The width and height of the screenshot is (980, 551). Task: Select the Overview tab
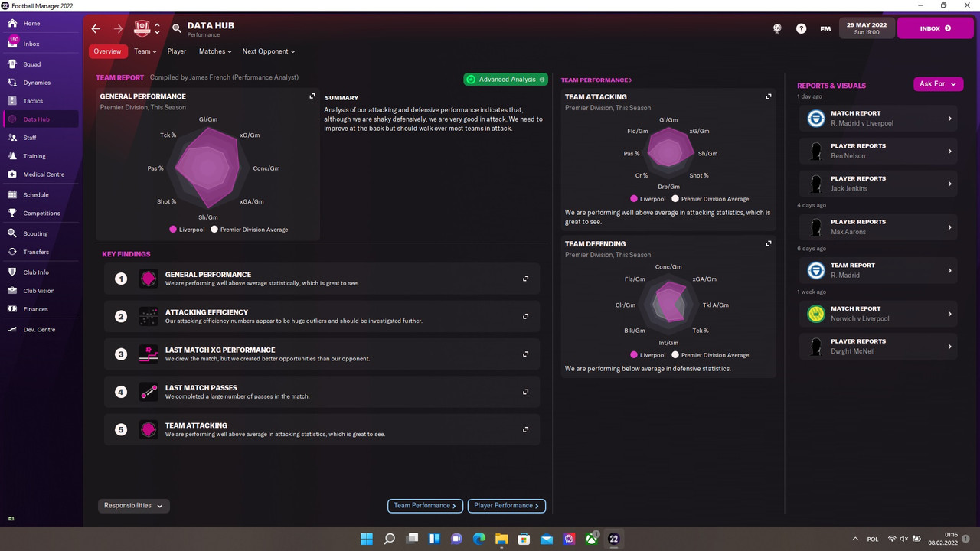108,51
